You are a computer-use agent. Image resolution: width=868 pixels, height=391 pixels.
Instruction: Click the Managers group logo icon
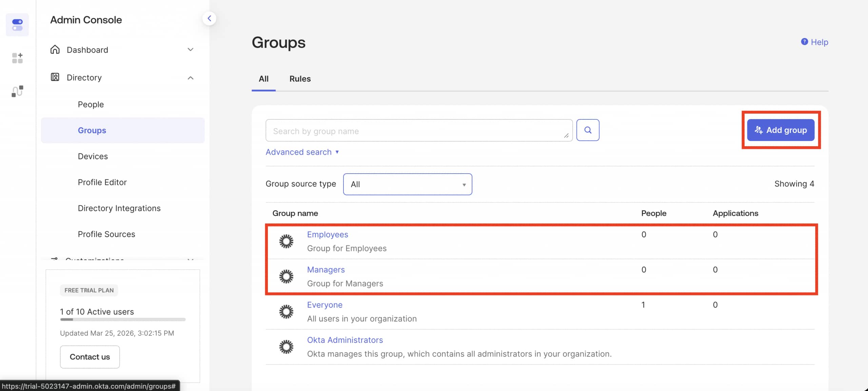tap(286, 276)
